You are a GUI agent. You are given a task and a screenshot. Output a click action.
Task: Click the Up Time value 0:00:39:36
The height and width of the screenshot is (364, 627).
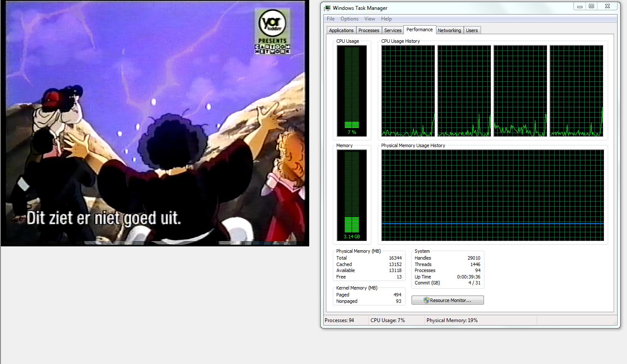[x=469, y=277]
